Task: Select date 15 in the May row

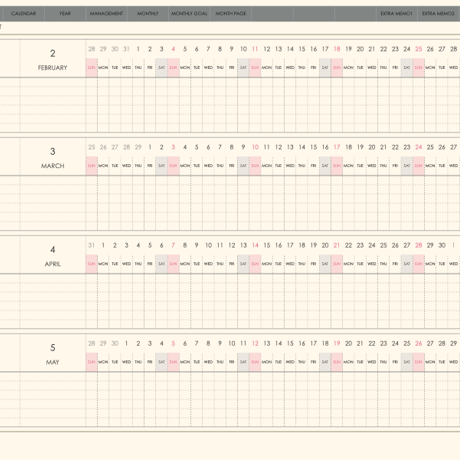Action: [x=290, y=343]
